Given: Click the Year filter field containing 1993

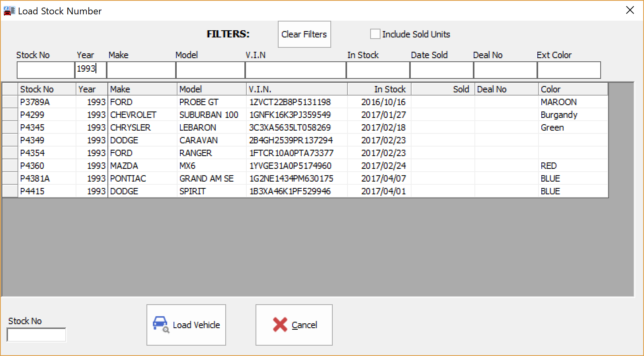Looking at the screenshot, I should point(91,69).
